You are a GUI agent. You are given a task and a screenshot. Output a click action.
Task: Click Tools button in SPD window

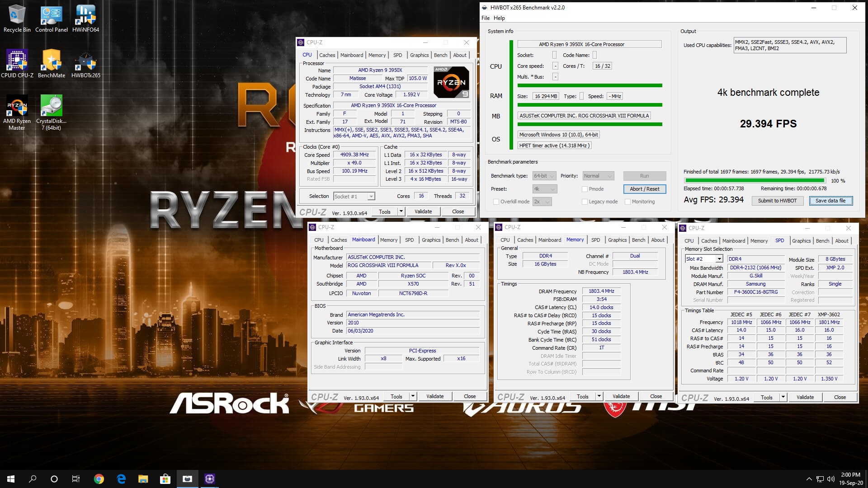pyautogui.click(x=766, y=397)
